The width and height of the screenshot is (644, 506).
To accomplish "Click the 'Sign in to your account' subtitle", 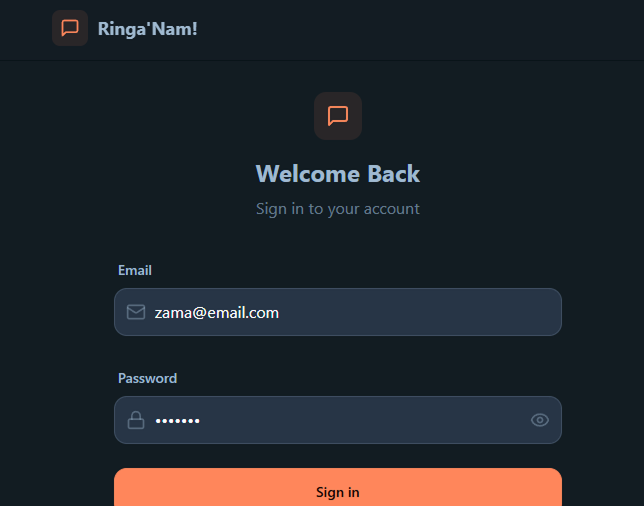I will click(338, 209).
